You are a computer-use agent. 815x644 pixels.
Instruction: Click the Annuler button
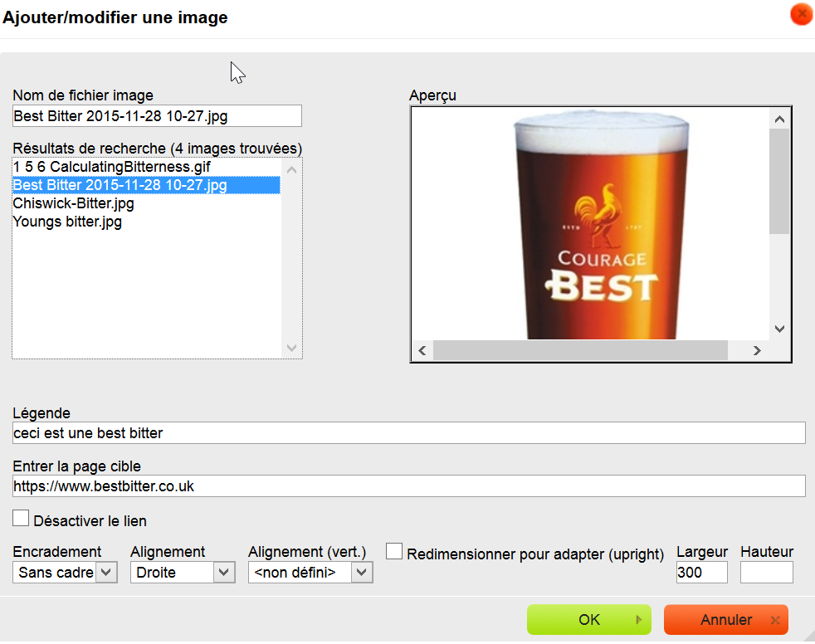coord(726,620)
